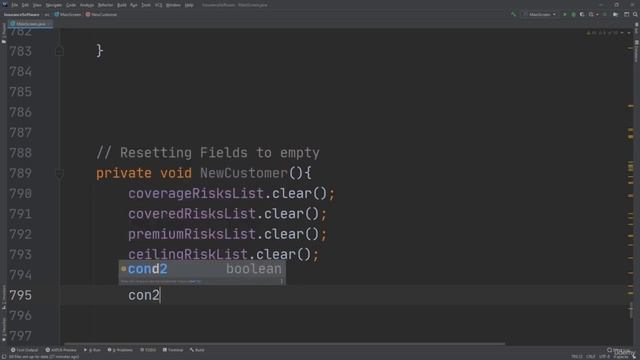
Task: Select the cond2 boolean autocomplete suggestion
Action: (x=202, y=269)
